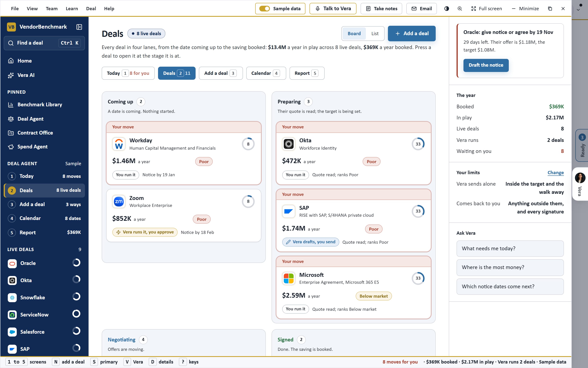Click Okta progress ring showing 33
The image size is (588, 368).
(x=418, y=144)
